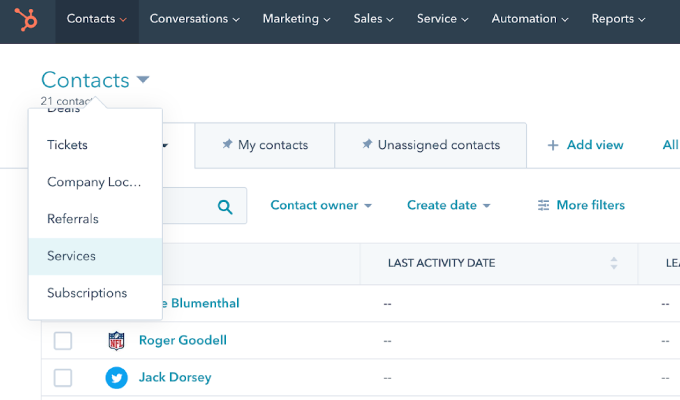Click the Last Activity Date sort arrows
Screen dimensions: 680x400
point(613,263)
